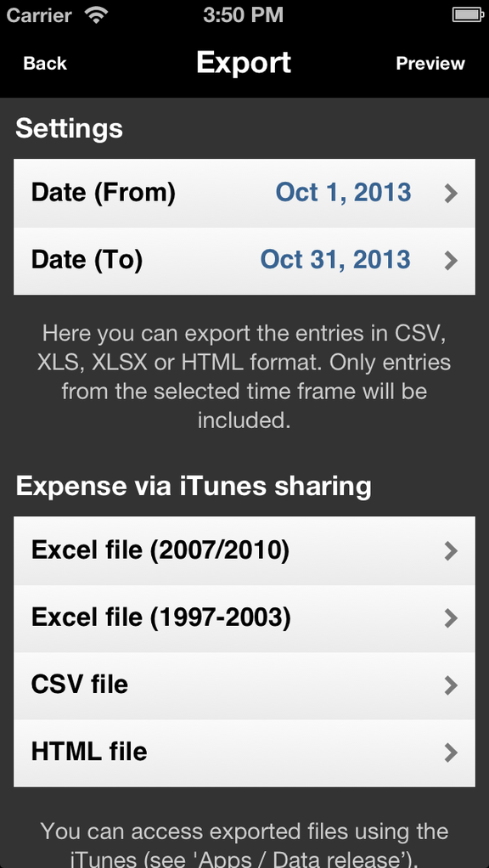Tap the chevron beside Excel file (1997-2003)
The height and width of the screenshot is (868, 489).
[452, 619]
